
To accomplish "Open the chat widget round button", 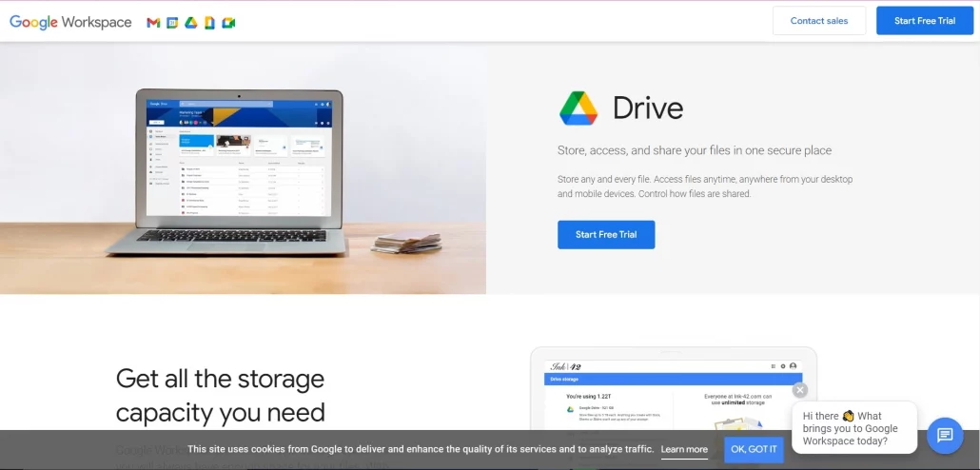I will (x=945, y=435).
